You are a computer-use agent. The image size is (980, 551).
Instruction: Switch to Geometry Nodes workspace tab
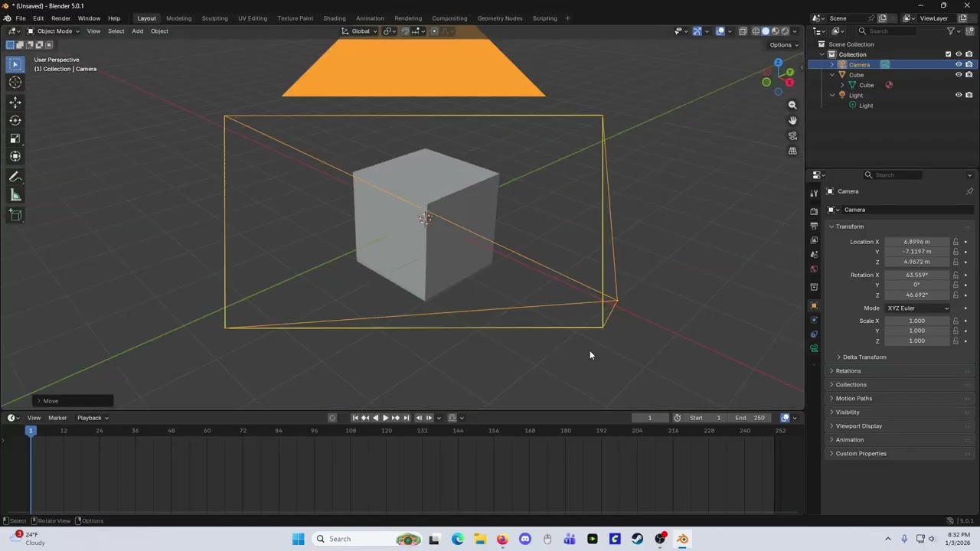pos(499,18)
